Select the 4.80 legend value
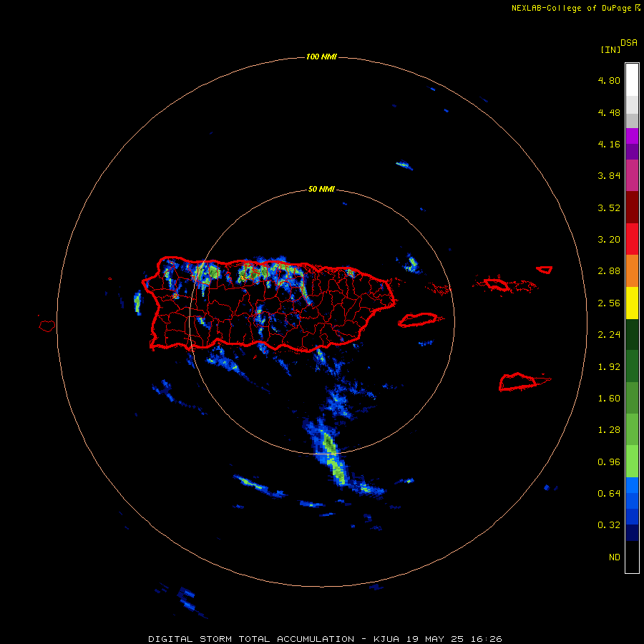The height and width of the screenshot is (644, 644). click(x=609, y=80)
